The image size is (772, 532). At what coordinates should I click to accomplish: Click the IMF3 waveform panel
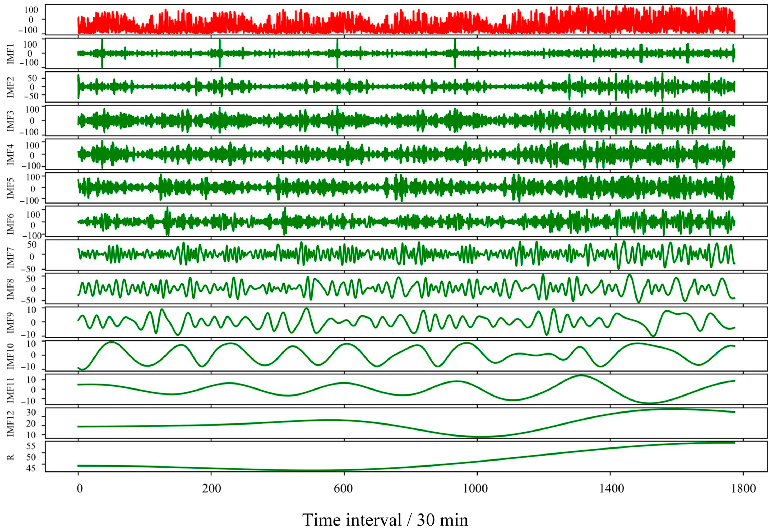406,120
